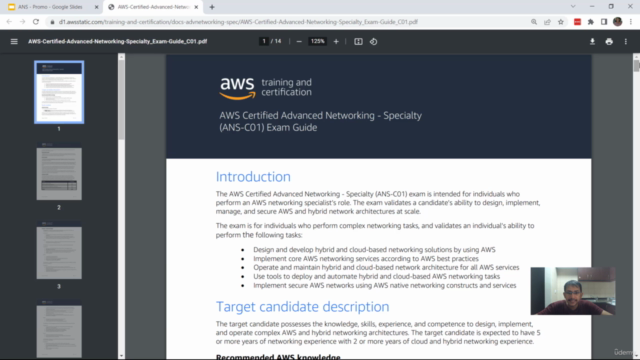
Task: Zoom out with the minus icon
Action: click(x=299, y=41)
